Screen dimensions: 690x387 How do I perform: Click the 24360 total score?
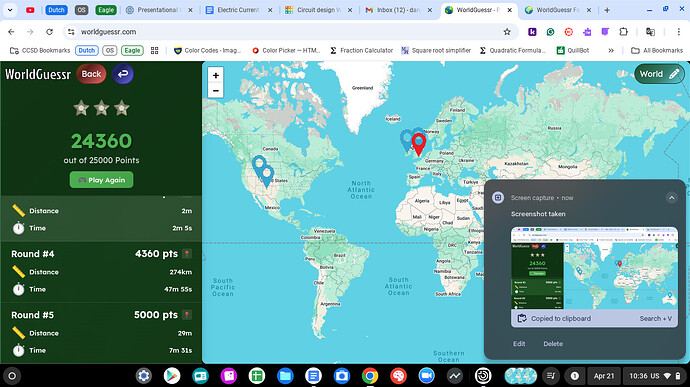(x=101, y=141)
